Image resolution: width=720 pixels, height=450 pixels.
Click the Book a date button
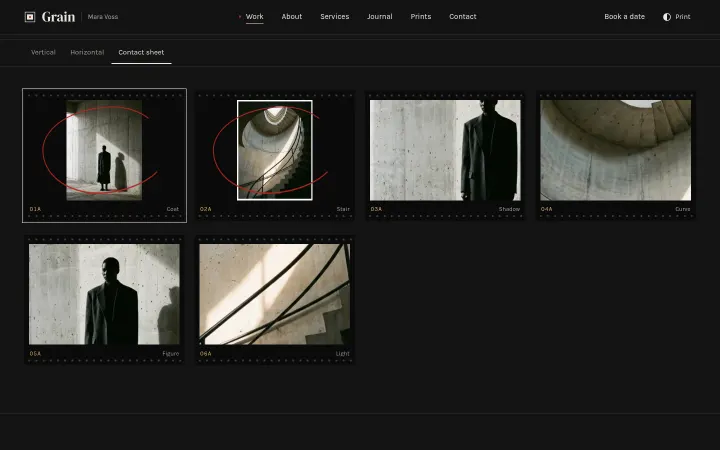coord(624,17)
